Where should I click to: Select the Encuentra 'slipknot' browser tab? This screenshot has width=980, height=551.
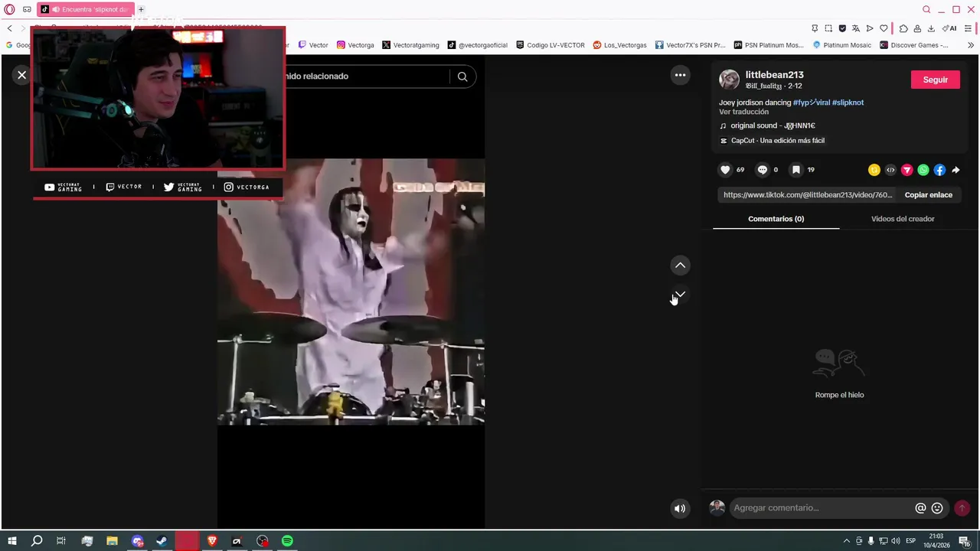click(86, 9)
